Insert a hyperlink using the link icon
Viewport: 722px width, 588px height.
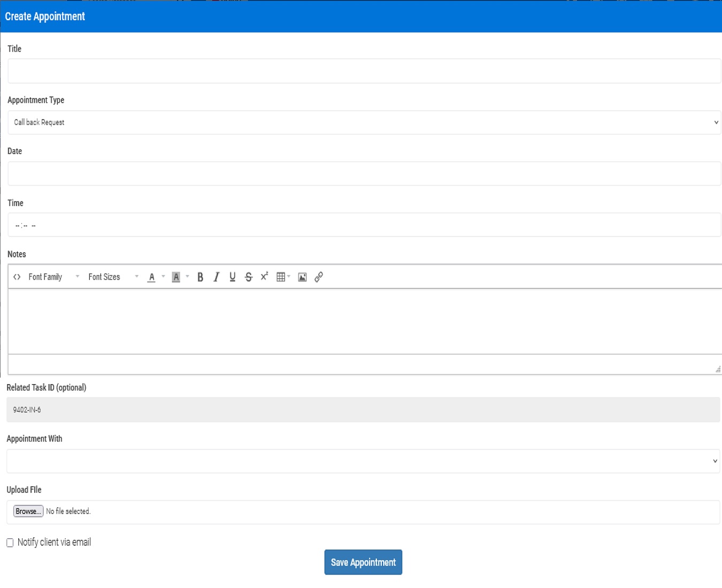tap(319, 277)
